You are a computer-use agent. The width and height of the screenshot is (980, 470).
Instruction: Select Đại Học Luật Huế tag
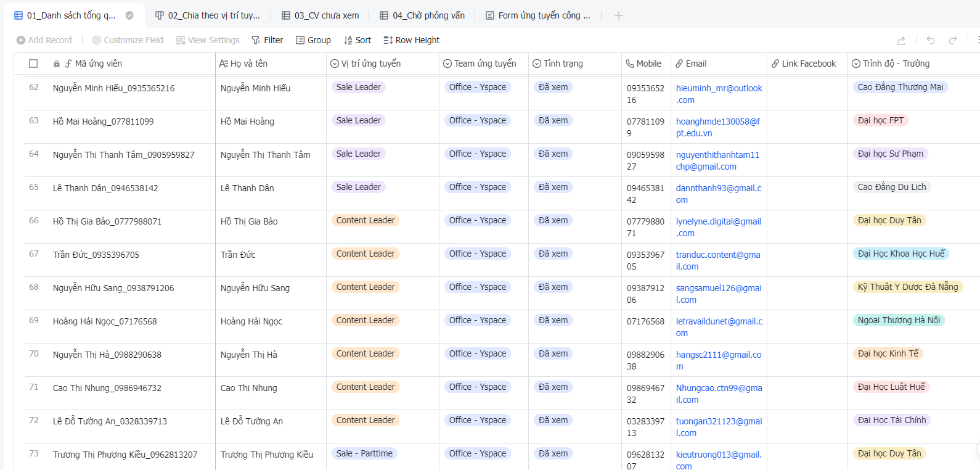891,387
